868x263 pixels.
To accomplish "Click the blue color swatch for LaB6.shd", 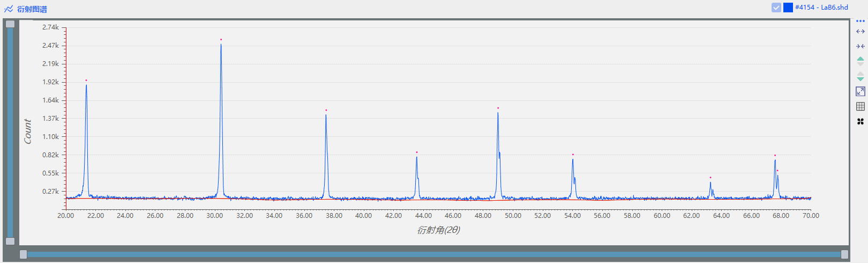I will click(788, 8).
